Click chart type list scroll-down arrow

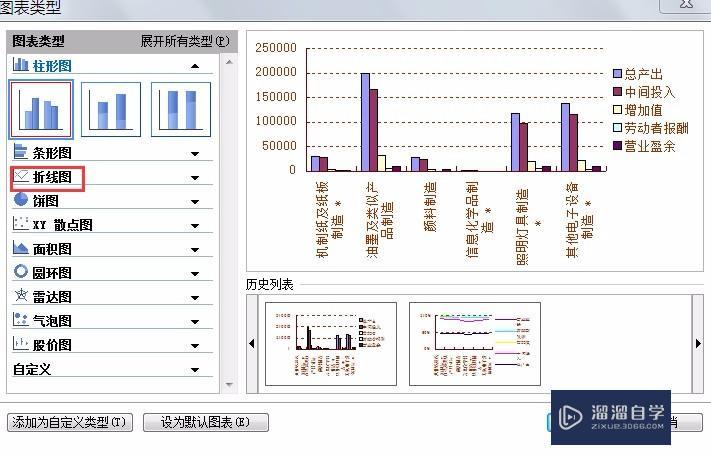pos(229,385)
